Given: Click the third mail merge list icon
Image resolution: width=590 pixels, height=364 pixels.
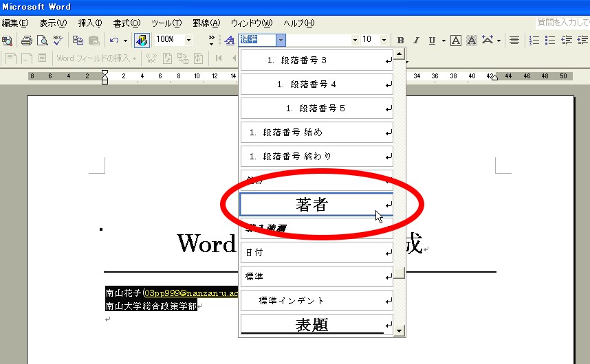Looking at the screenshot, I should [42, 58].
